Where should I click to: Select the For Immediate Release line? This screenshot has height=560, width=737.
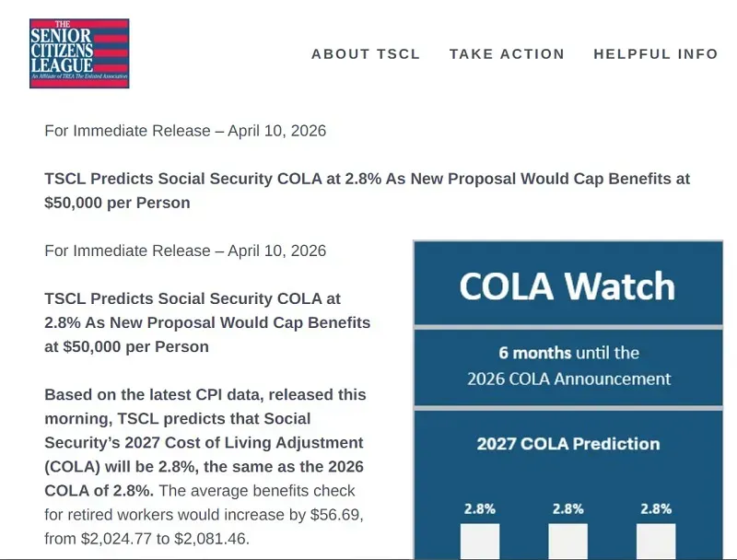pos(184,131)
